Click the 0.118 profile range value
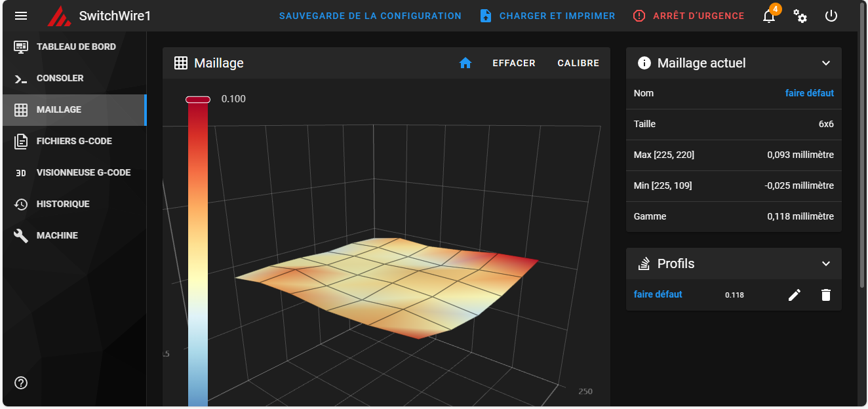The height and width of the screenshot is (409, 868). (734, 295)
